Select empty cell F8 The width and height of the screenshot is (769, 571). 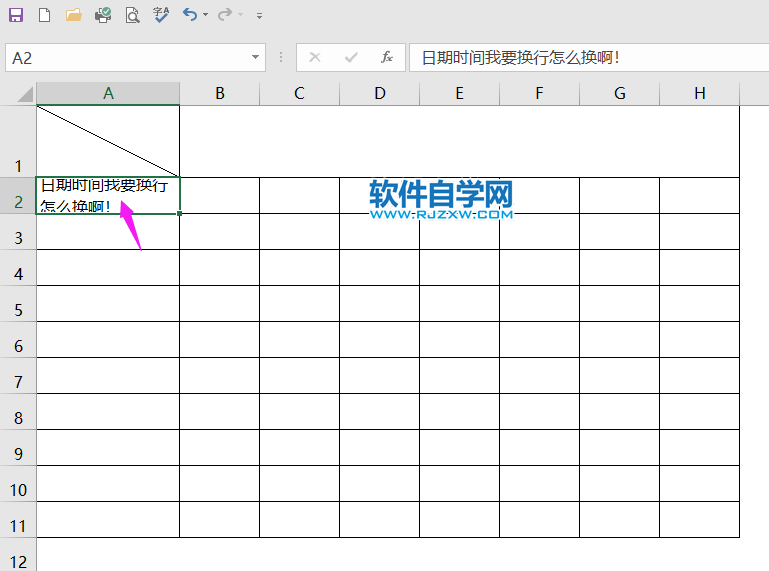(x=539, y=412)
